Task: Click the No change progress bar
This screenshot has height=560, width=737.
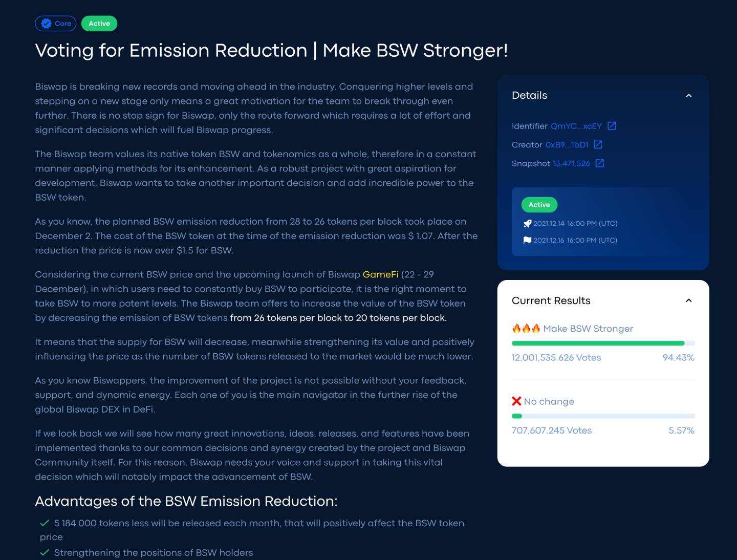Action: click(603, 416)
